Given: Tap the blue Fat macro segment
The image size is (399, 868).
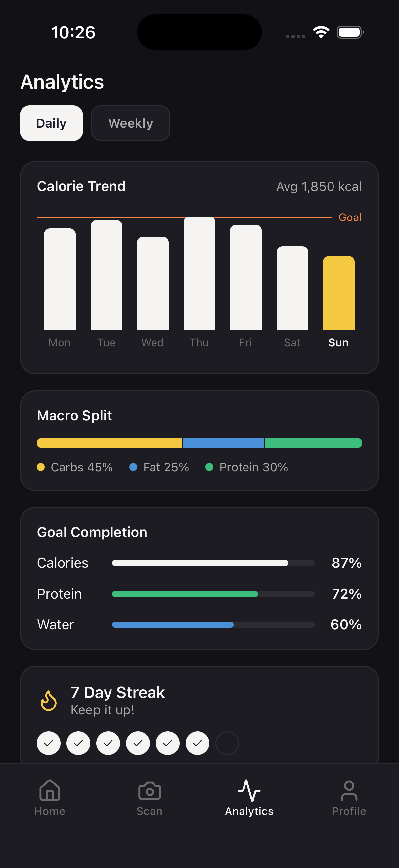Looking at the screenshot, I should point(224,443).
